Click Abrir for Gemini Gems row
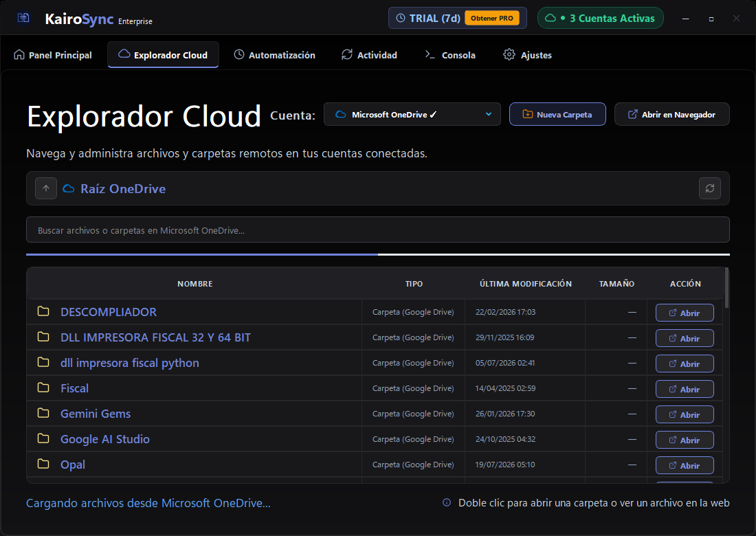The width and height of the screenshot is (756, 536). (685, 414)
